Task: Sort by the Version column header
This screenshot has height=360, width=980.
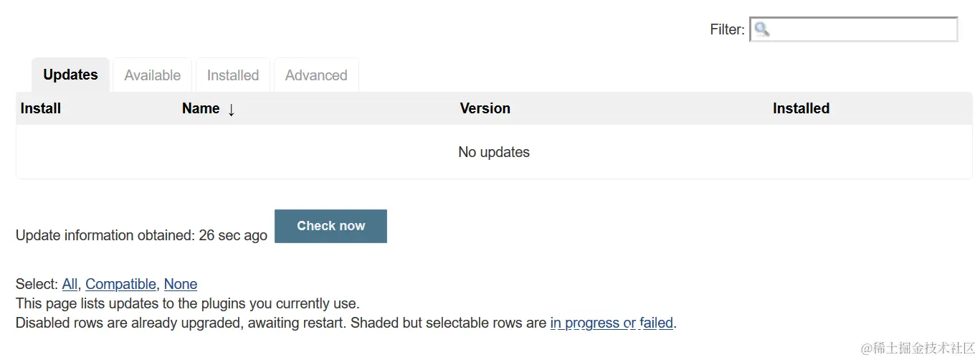Action: pyautogui.click(x=485, y=108)
